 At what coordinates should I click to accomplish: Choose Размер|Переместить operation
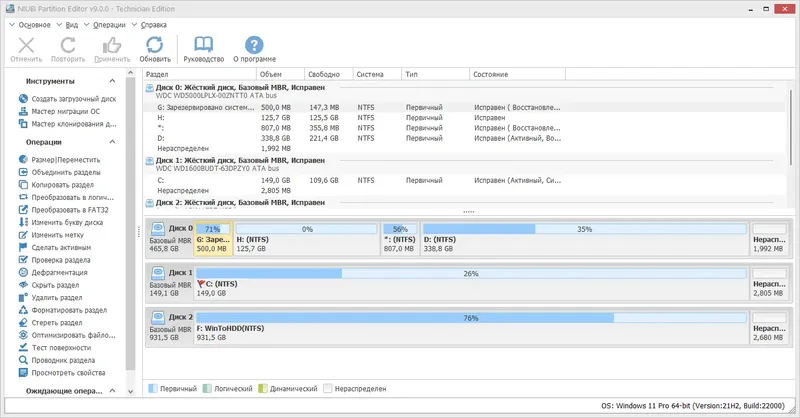coord(59,160)
